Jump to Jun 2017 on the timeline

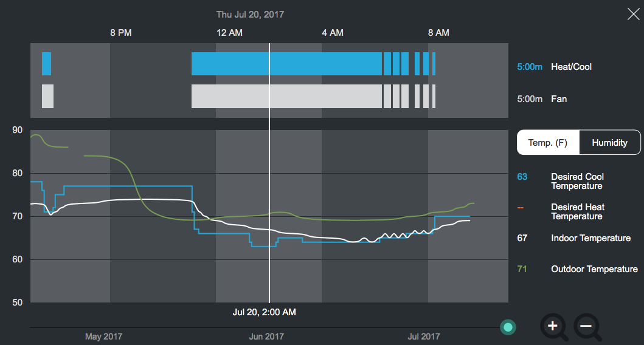(x=266, y=336)
